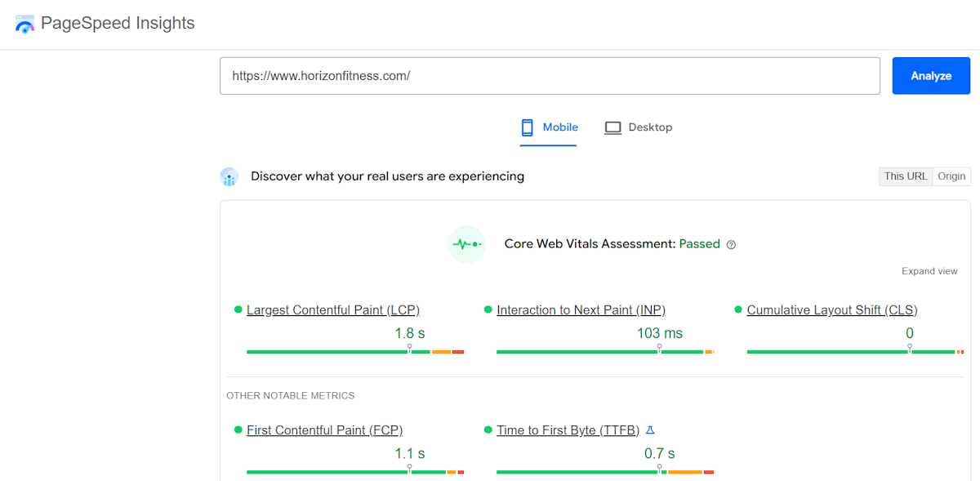The height and width of the screenshot is (481, 980).
Task: Open the Core Web Vitals help icon
Action: 731,244
